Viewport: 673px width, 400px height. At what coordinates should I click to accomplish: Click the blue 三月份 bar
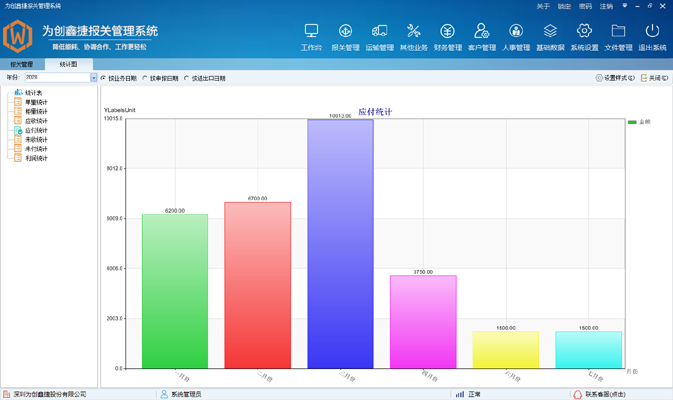point(340,244)
